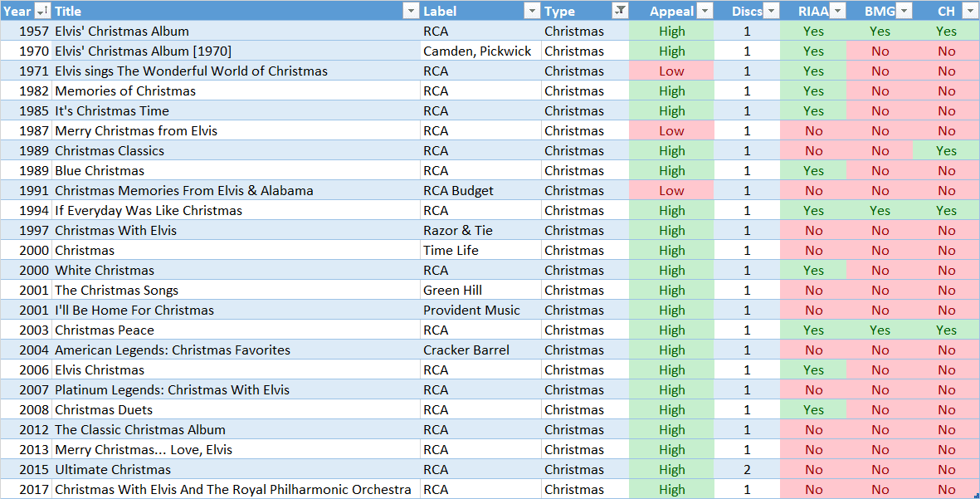Image resolution: width=980 pixels, height=499 pixels.
Task: Click the 'It's Christmas Time' cell
Action: point(236,111)
